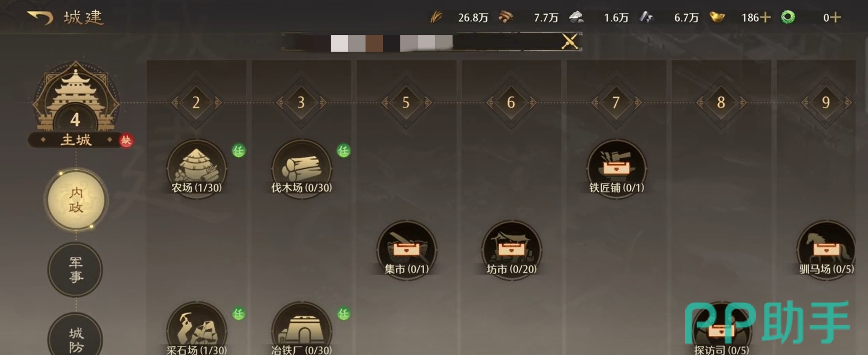Select the 驯马场 horse training ground
The image size is (868, 355).
coord(826,250)
